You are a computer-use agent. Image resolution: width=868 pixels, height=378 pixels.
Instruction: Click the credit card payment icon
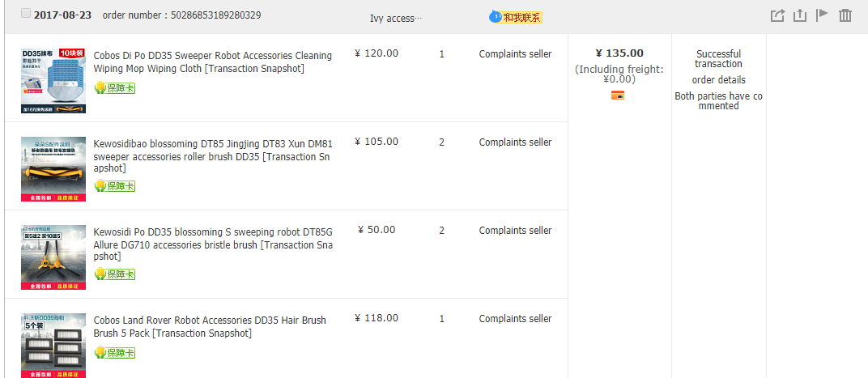[619, 96]
